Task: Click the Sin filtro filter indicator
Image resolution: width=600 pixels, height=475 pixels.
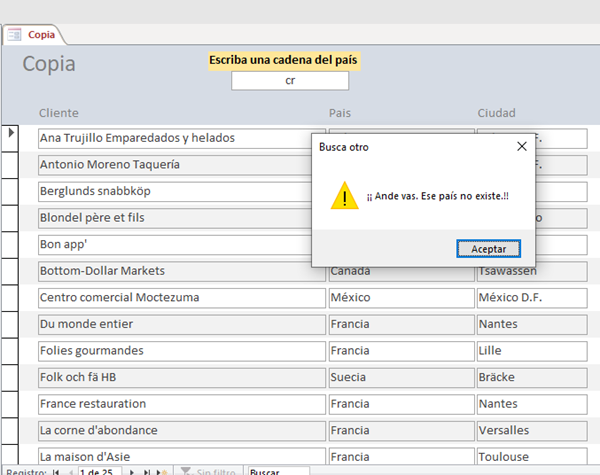Action: tap(208, 472)
